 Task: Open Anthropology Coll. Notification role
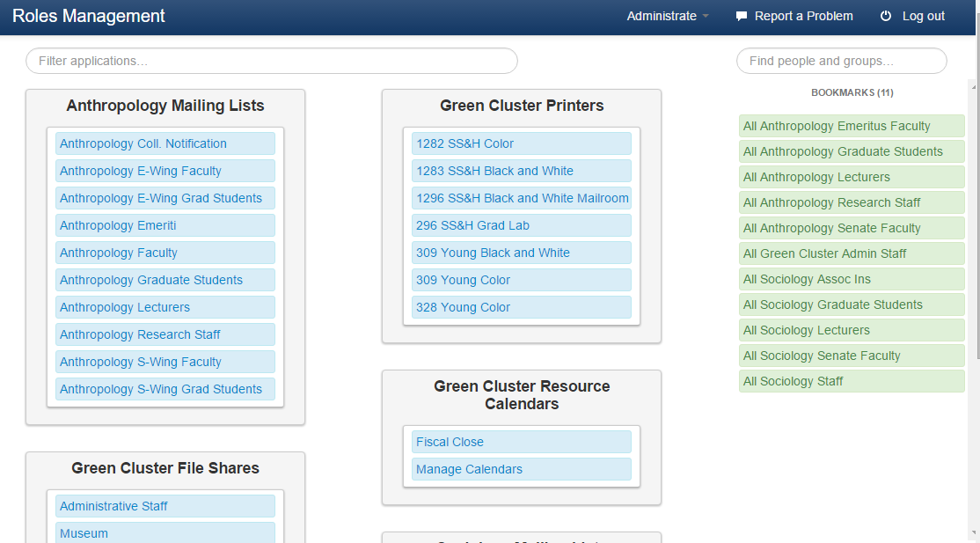pos(143,143)
